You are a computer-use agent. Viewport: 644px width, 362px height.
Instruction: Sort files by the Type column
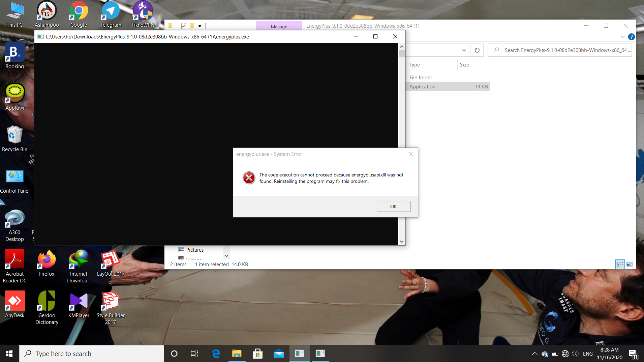click(x=432, y=65)
